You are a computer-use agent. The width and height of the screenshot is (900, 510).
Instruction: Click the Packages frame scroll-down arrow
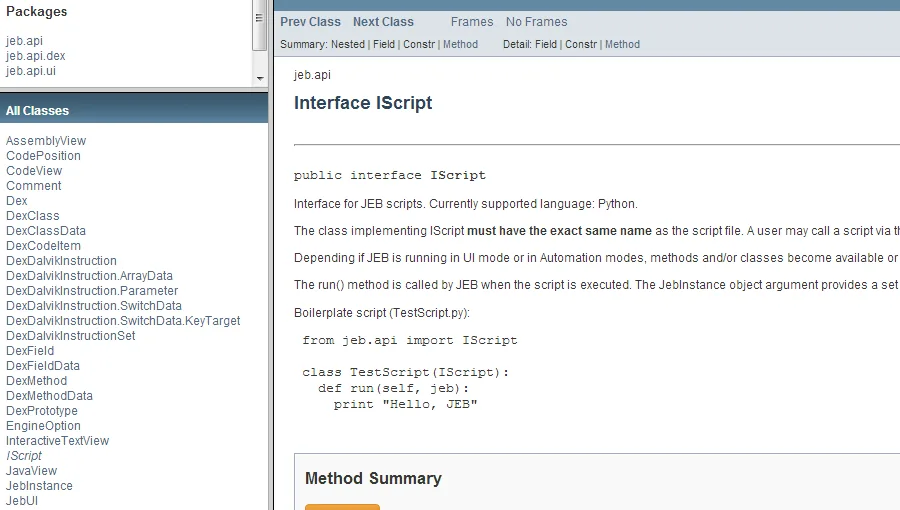click(259, 79)
